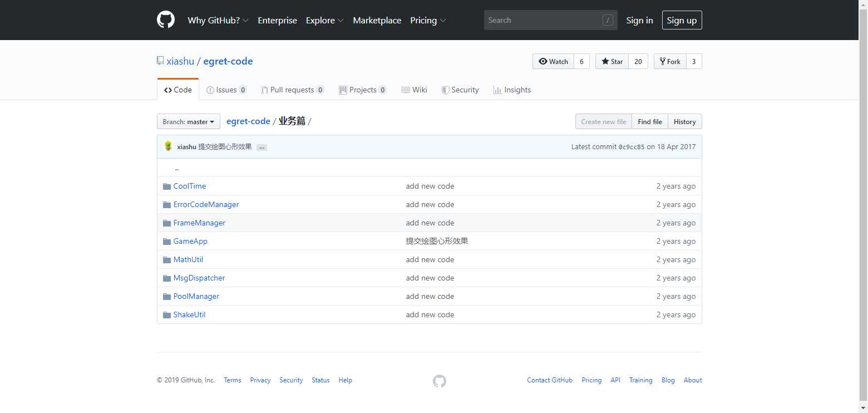
Task: Open the FrameManager folder name link
Action: 200,223
